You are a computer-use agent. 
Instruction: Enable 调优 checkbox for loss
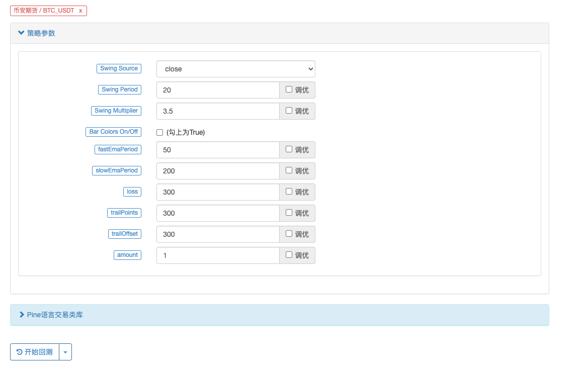289,192
